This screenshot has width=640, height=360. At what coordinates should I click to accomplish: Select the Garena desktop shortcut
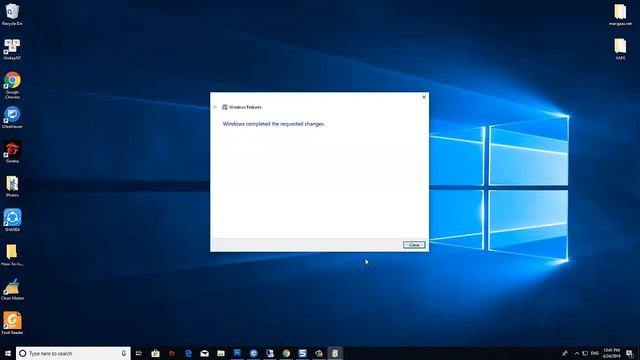point(12,152)
